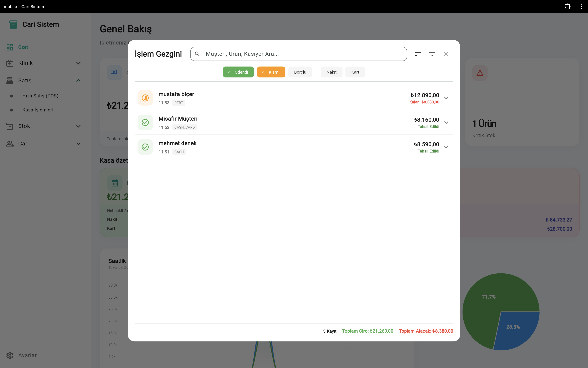Click the Cari Sistem title
The height and width of the screenshot is (368, 588).
coord(41,24)
